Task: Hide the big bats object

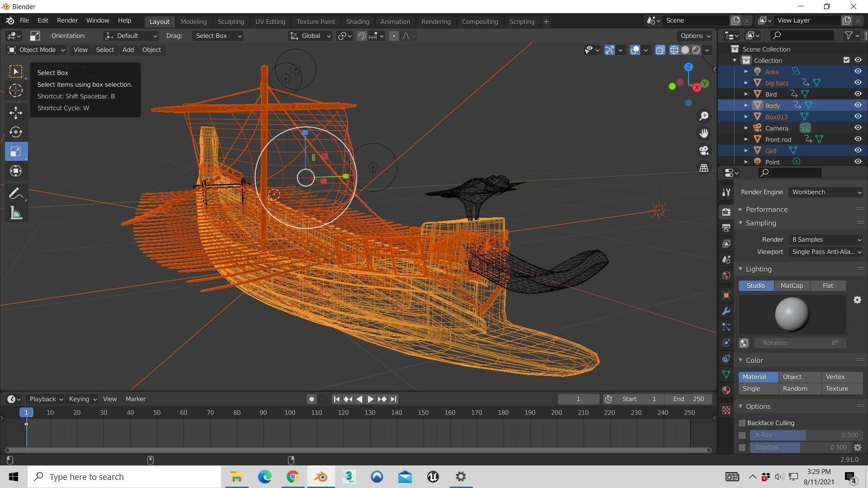Action: 858,83
